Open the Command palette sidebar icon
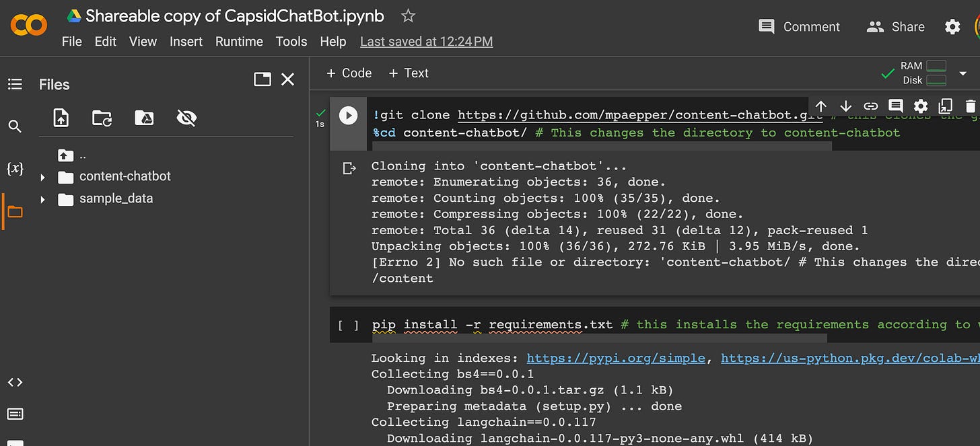Viewport: 980px width, 446px height. [x=15, y=414]
